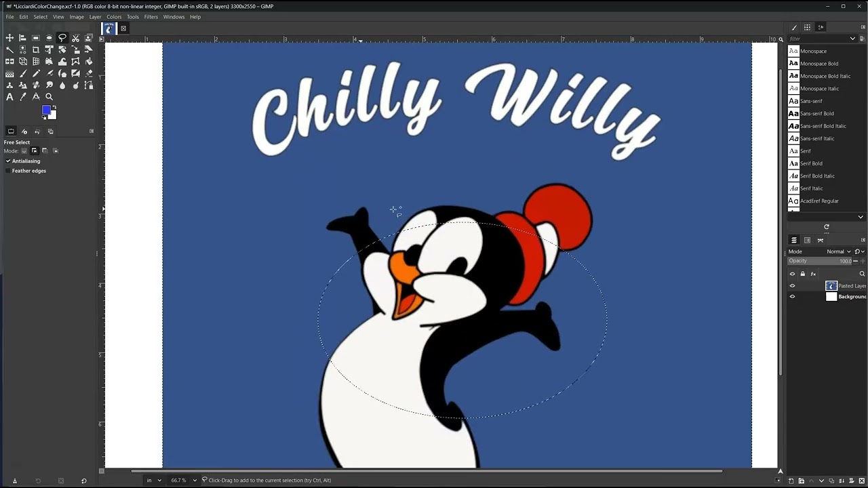Image resolution: width=868 pixels, height=488 pixels.
Task: Set selection mode to add to selection
Action: click(34, 150)
